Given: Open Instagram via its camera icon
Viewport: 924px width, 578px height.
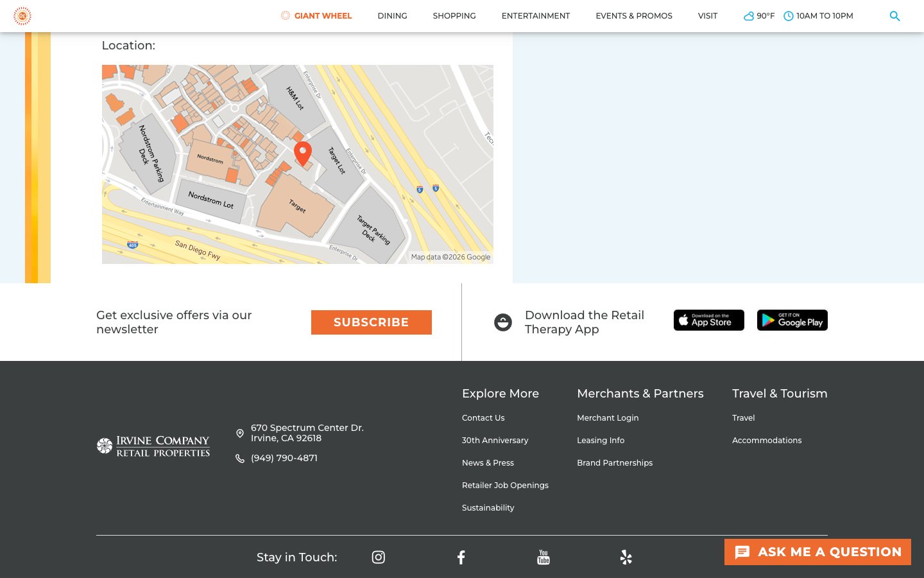Looking at the screenshot, I should click(x=378, y=557).
